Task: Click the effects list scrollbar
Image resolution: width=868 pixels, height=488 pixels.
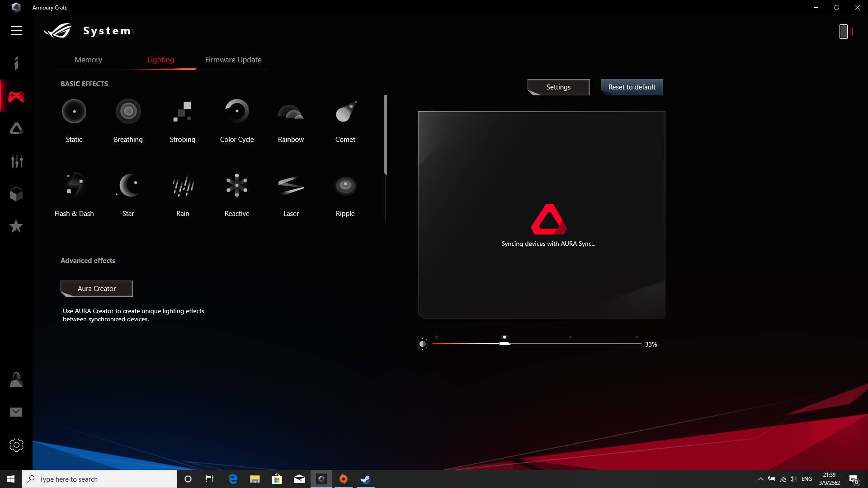Action: 386,135
